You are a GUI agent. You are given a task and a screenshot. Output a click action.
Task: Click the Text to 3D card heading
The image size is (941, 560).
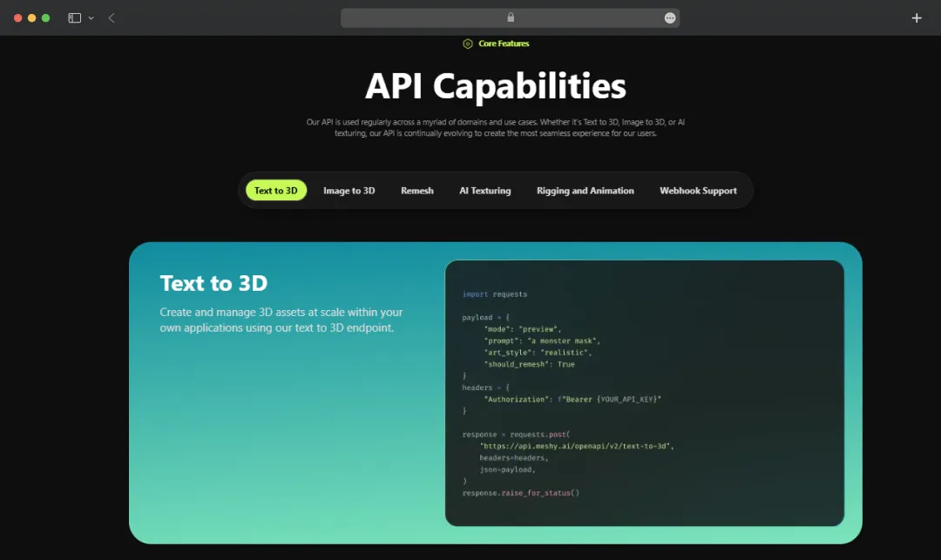(213, 283)
